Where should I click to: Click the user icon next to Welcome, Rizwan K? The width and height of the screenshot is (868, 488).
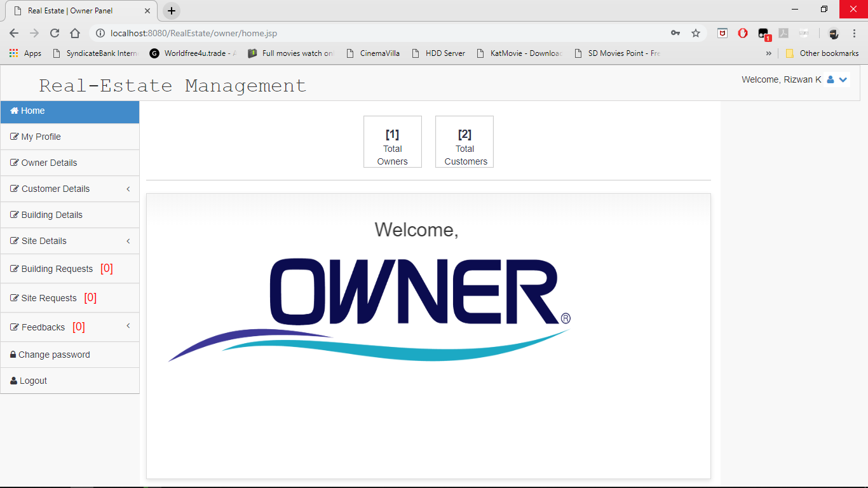[x=831, y=80]
